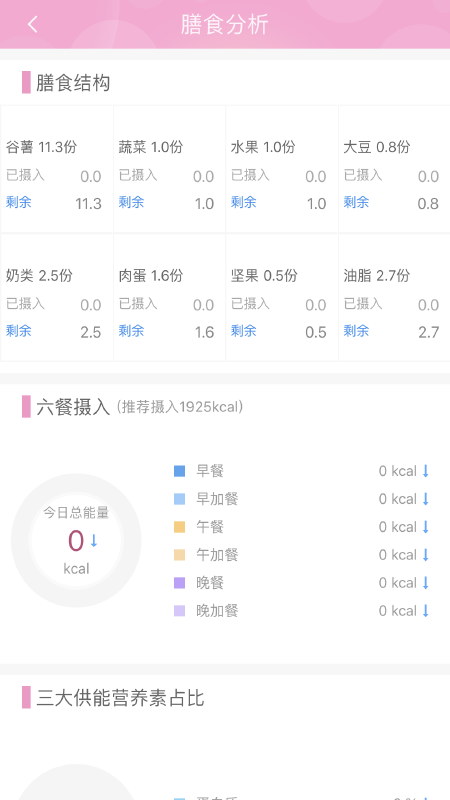The height and width of the screenshot is (800, 450).
Task: Tap the 剩余 link under 坚果
Action: click(243, 331)
